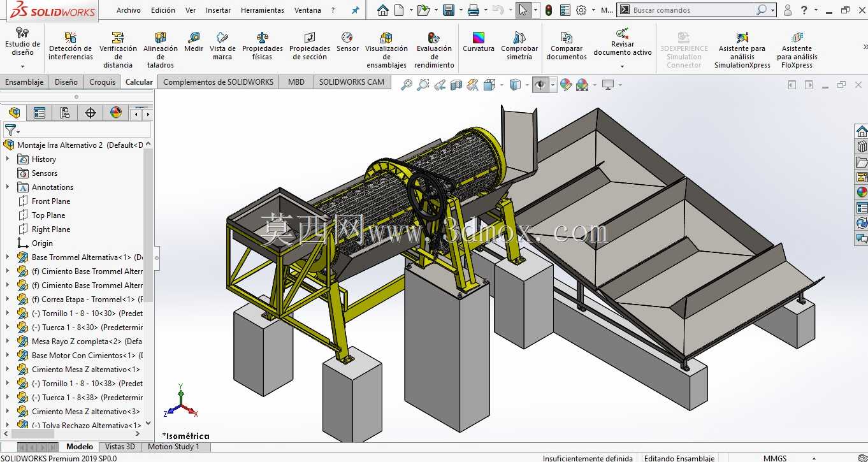
Task: Launch Asistente para análisis FloXpress
Action: pyautogui.click(x=797, y=50)
